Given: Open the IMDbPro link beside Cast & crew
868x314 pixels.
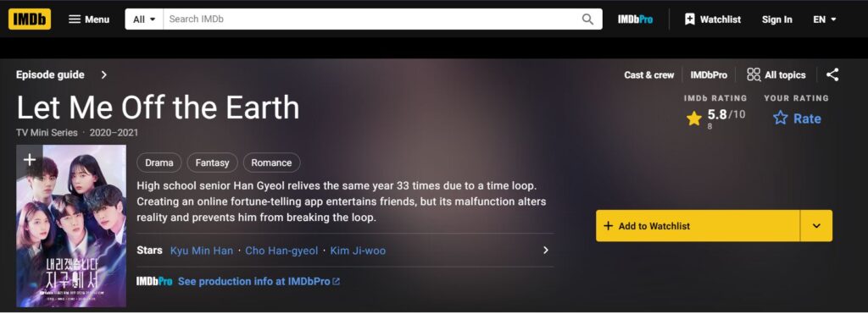Looking at the screenshot, I should 709,75.
